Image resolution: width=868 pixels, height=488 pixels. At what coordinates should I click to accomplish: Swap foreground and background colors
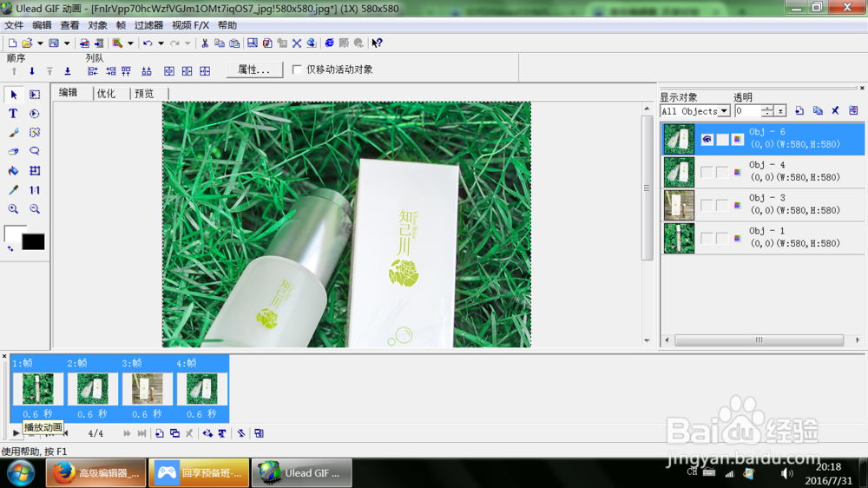tap(10, 248)
